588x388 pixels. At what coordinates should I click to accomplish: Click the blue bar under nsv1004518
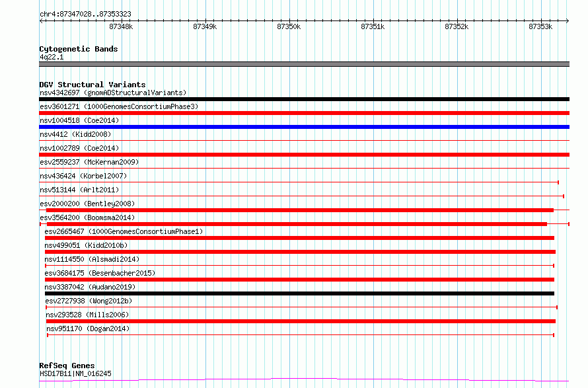[x=304, y=127]
